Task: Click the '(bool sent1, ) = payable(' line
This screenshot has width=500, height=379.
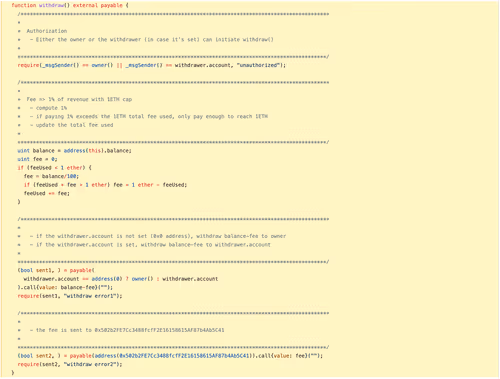Action: (x=56, y=270)
